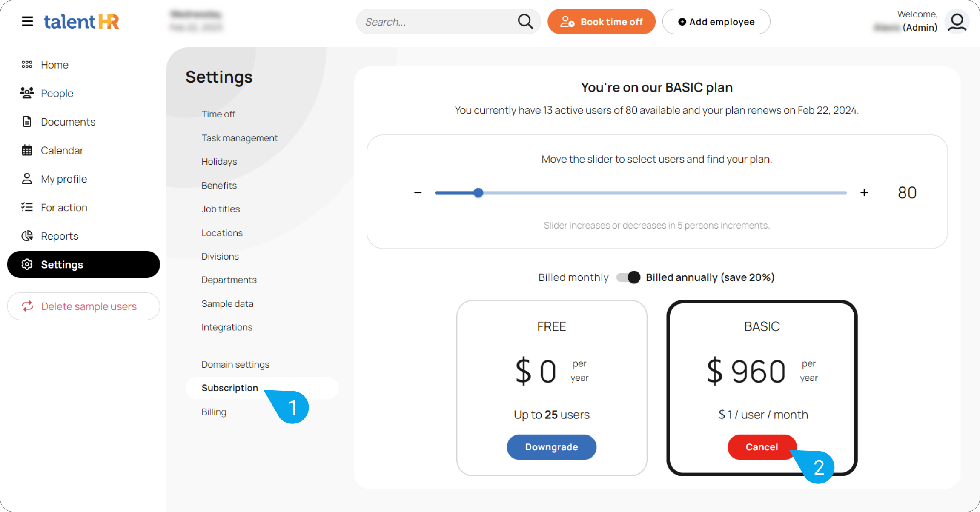Viewport: 980px width, 512px height.
Task: Click the Book time off button
Action: point(602,22)
